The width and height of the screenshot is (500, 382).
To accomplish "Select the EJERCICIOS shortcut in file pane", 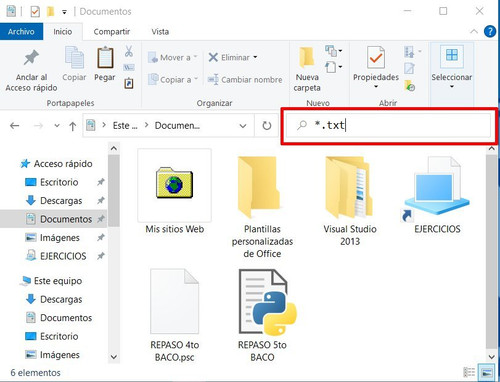I will 437,195.
